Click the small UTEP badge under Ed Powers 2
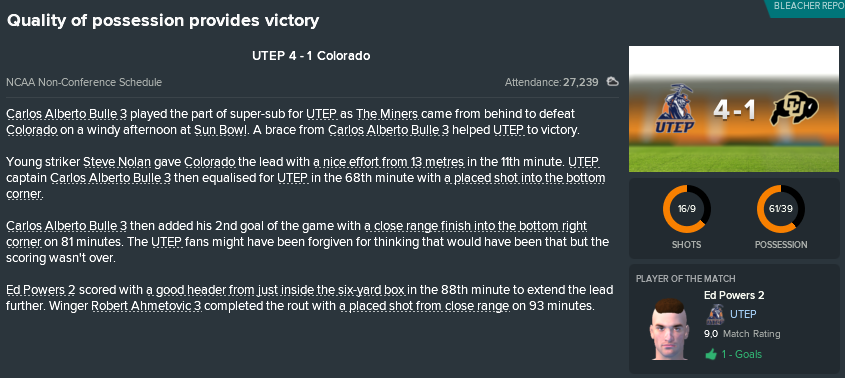This screenshot has height=378, width=845. click(x=715, y=314)
